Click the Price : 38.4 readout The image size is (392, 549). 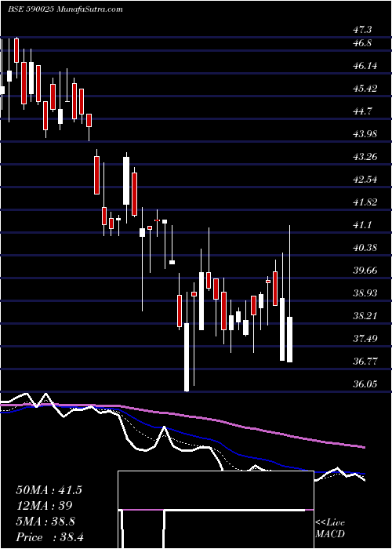click(49, 537)
